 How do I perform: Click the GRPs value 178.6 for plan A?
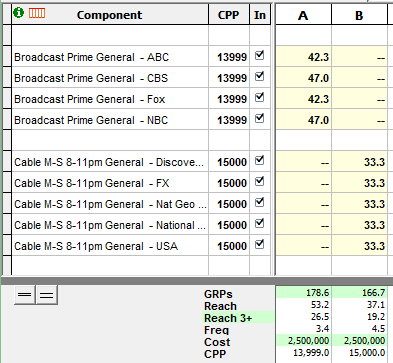(x=317, y=293)
